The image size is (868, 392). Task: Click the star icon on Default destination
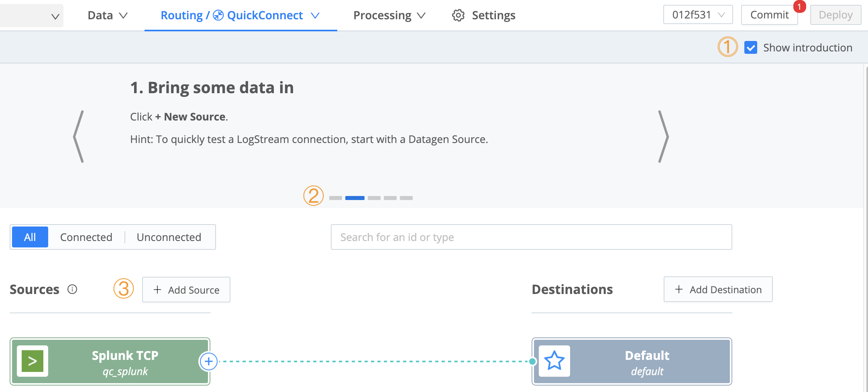click(x=554, y=361)
